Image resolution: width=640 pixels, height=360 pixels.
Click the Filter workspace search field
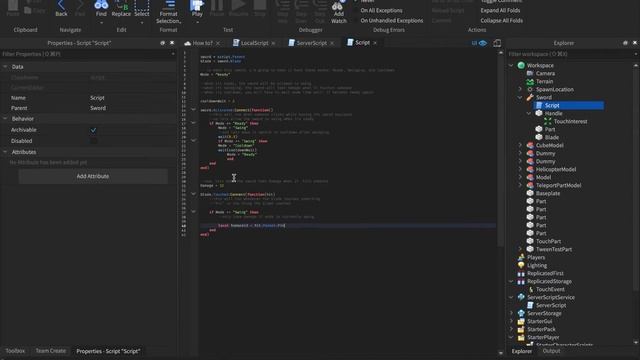point(571,54)
